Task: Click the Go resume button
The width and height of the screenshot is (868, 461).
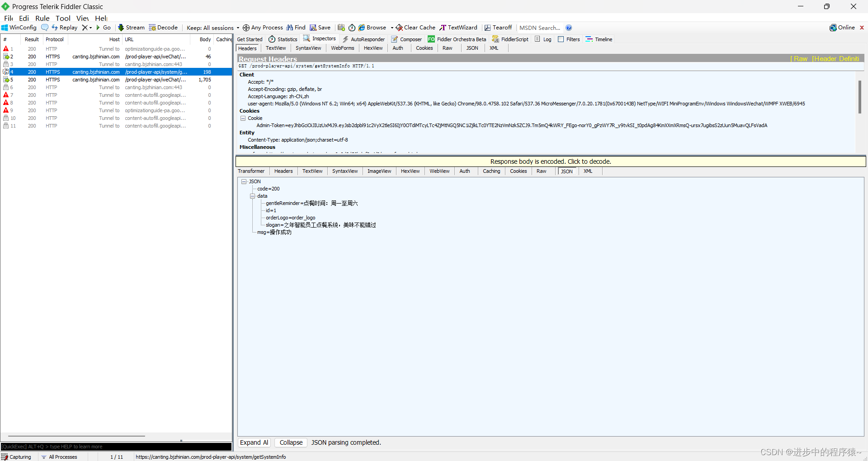Action: tap(104, 28)
